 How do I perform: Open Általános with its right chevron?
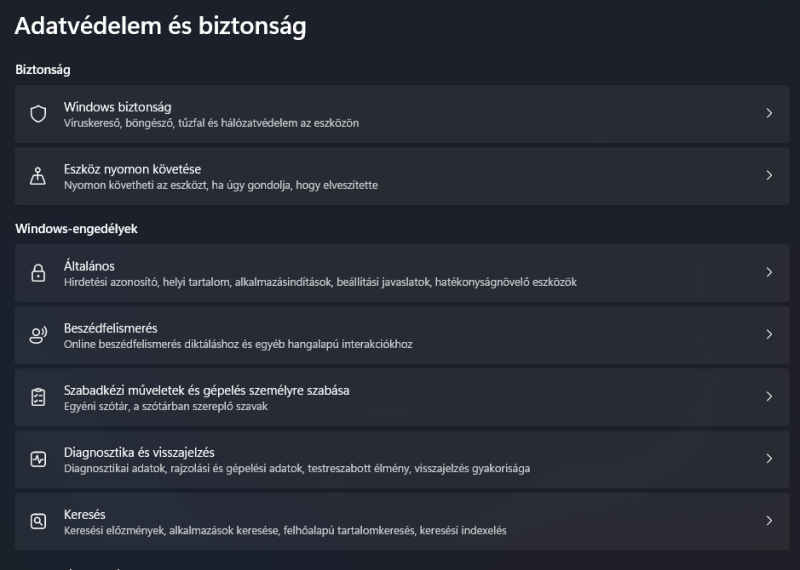(x=769, y=273)
